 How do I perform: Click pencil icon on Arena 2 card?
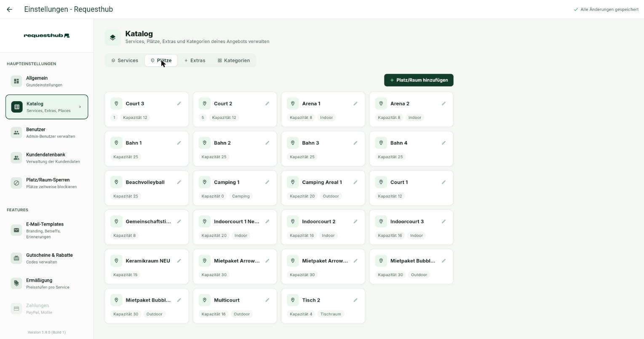(444, 104)
